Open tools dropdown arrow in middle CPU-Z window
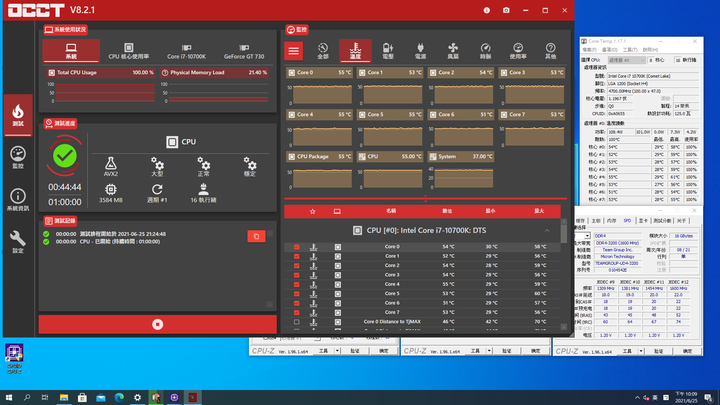This screenshot has height=405, width=720. pyautogui.click(x=489, y=351)
